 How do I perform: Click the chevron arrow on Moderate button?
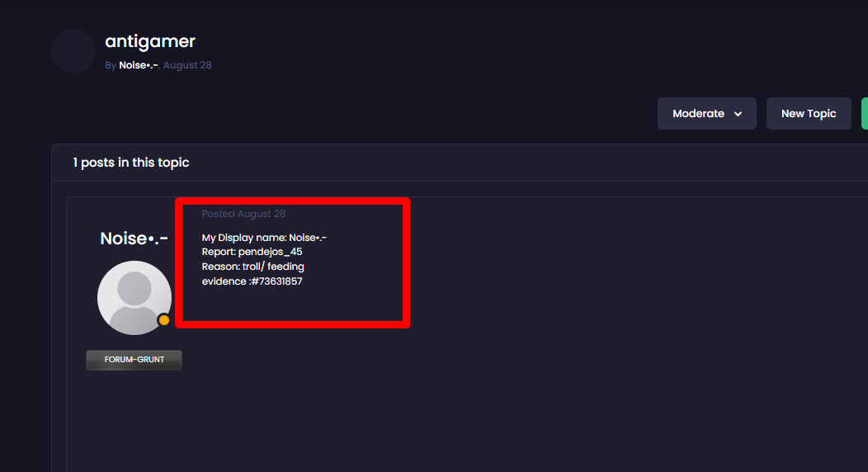click(738, 114)
